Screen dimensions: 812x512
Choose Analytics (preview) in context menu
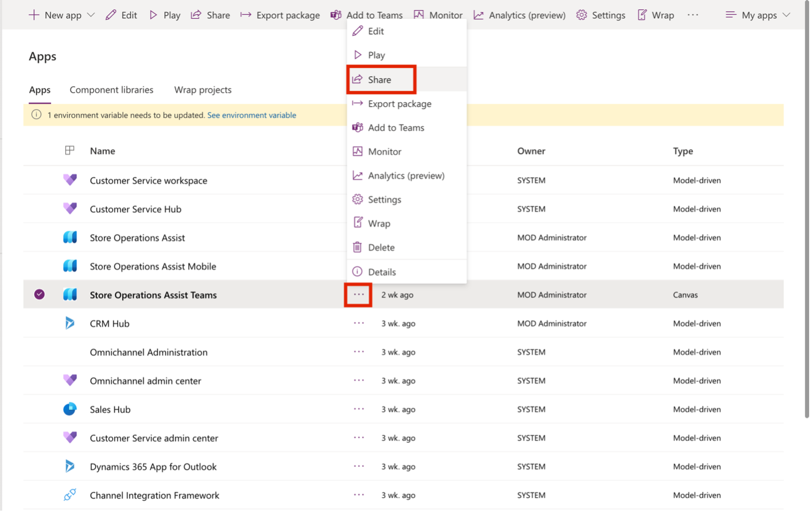(x=407, y=175)
